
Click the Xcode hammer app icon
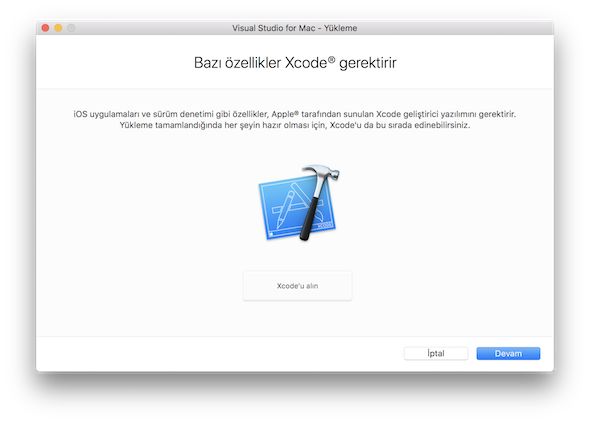299,202
